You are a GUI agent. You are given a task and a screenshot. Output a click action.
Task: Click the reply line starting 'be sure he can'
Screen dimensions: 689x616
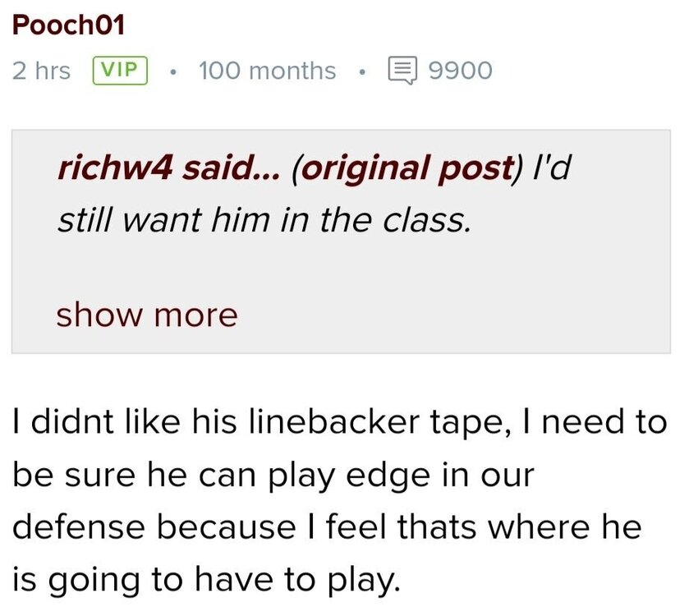click(272, 476)
